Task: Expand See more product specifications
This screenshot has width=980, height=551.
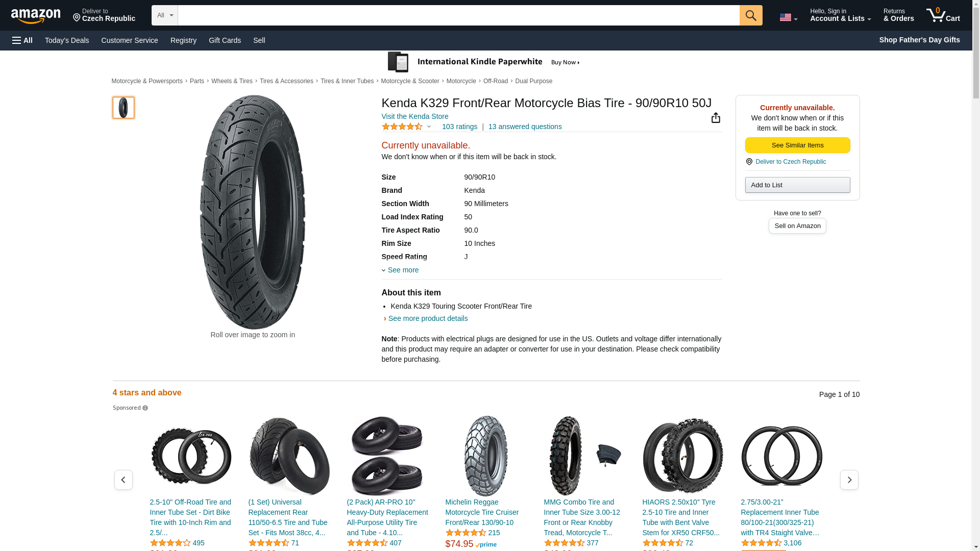Action: point(402,270)
